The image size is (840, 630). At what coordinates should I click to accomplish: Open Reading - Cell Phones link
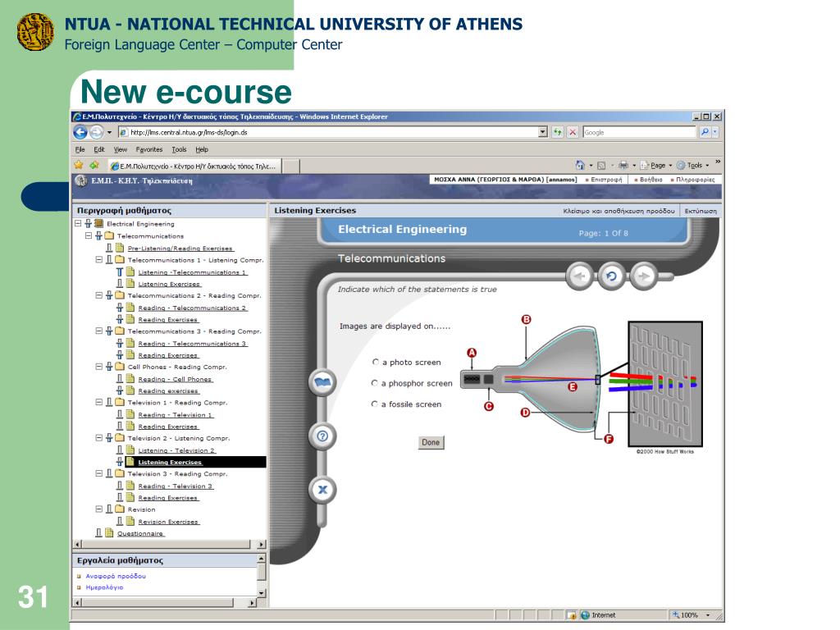pyautogui.click(x=176, y=379)
